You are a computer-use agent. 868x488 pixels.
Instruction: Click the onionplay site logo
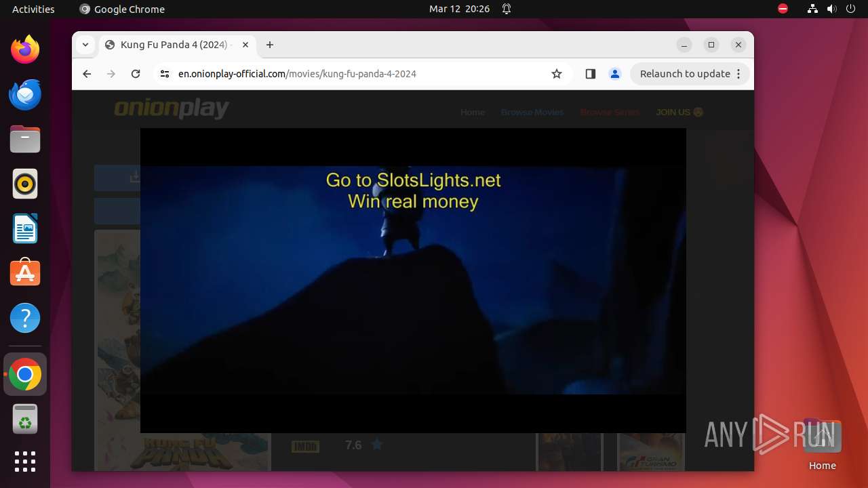coord(172,108)
